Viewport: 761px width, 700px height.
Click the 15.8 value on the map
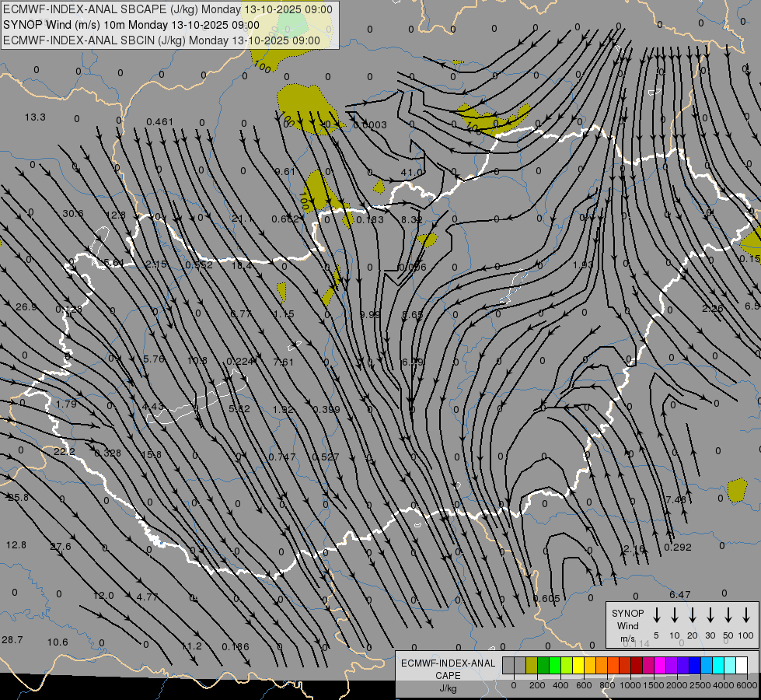pos(151,455)
